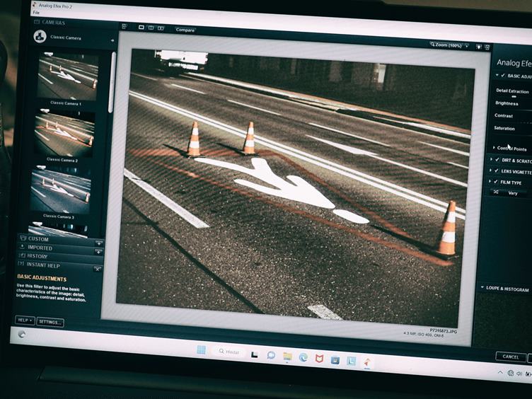Click the preset list vertical scrollbar
The height and width of the screenshot is (399, 532).
112,83
